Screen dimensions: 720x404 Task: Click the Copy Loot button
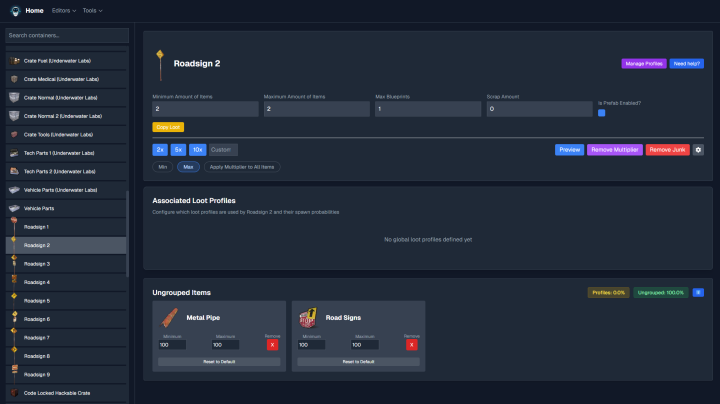coord(168,127)
